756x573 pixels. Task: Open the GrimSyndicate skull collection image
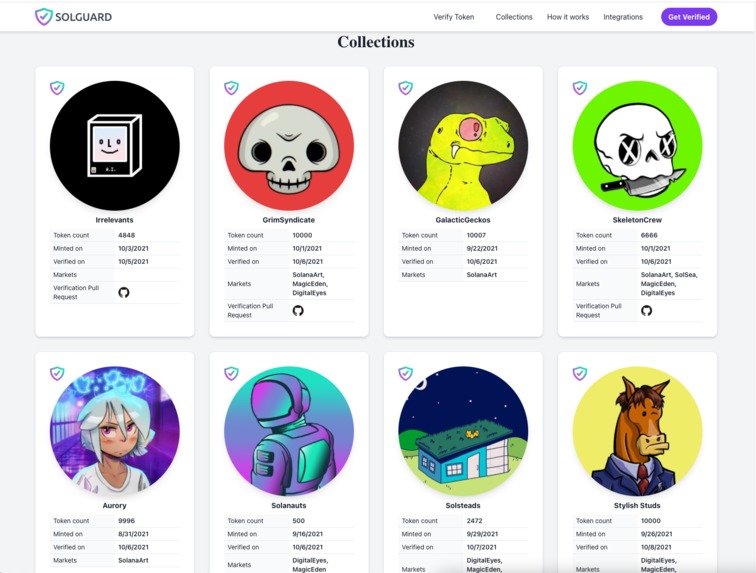pyautogui.click(x=289, y=146)
